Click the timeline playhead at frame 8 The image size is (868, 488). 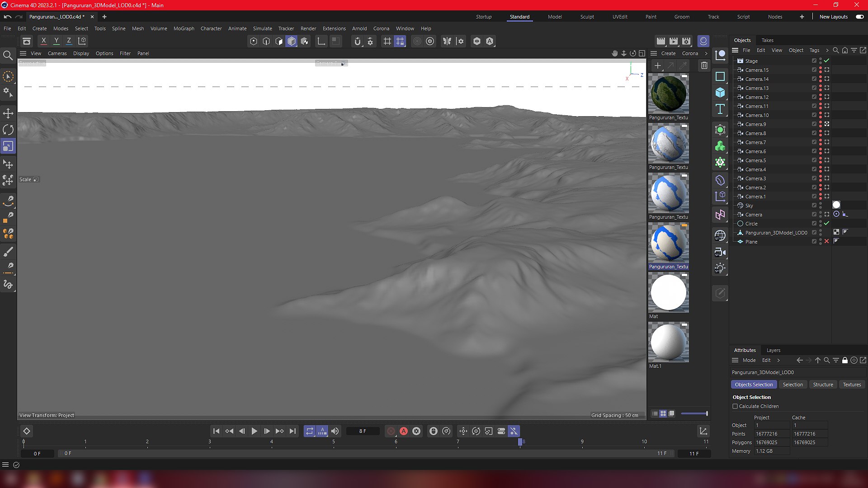point(520,442)
